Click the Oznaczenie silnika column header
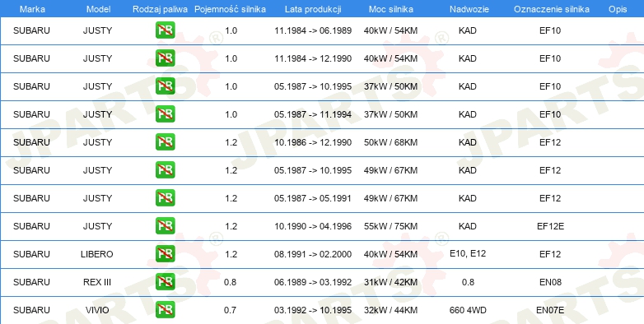Image resolution: width=644 pixels, height=324 pixels. click(x=552, y=9)
